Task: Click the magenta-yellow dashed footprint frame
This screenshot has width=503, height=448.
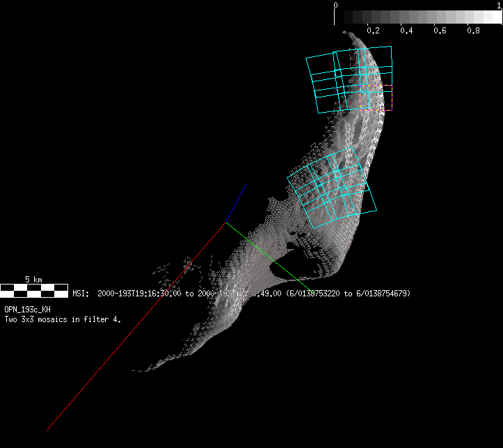Action: coord(376,98)
